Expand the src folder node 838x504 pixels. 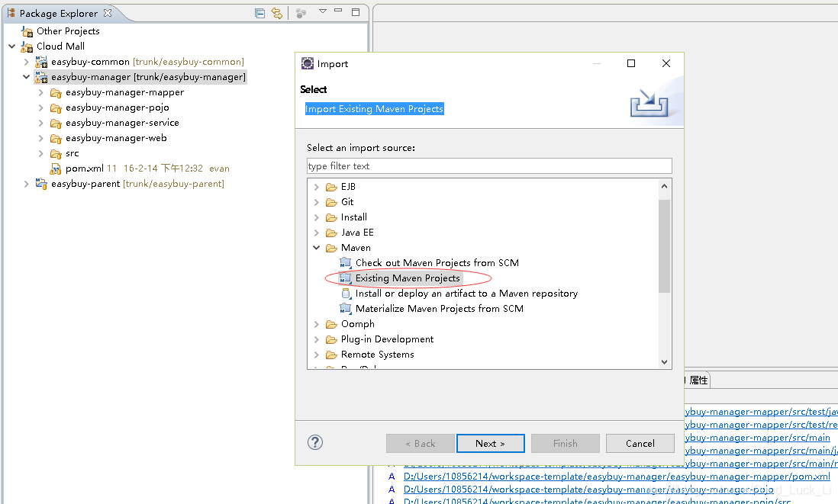(x=40, y=153)
